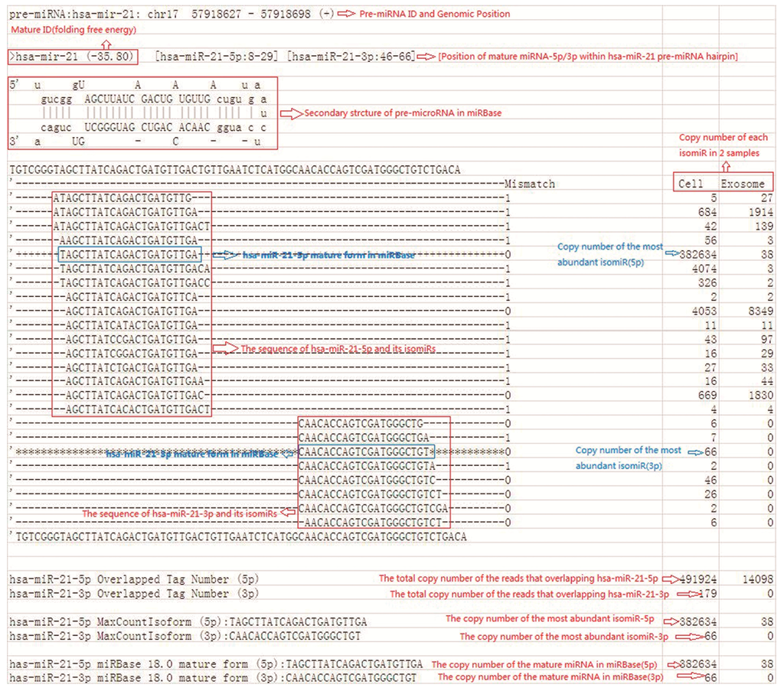Select Exosome count 97

click(x=767, y=339)
